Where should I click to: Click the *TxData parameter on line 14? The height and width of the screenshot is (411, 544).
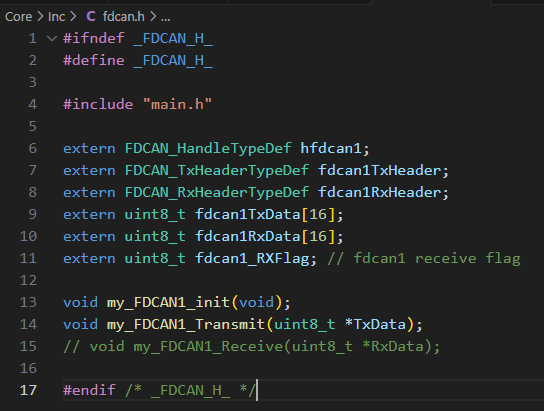[x=375, y=325]
